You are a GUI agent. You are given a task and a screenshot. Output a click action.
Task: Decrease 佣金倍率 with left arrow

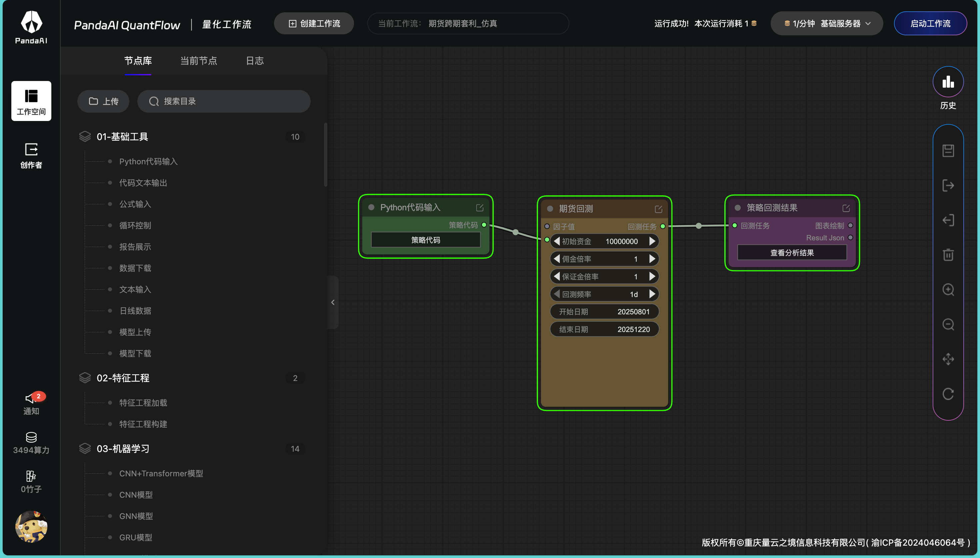coord(557,259)
